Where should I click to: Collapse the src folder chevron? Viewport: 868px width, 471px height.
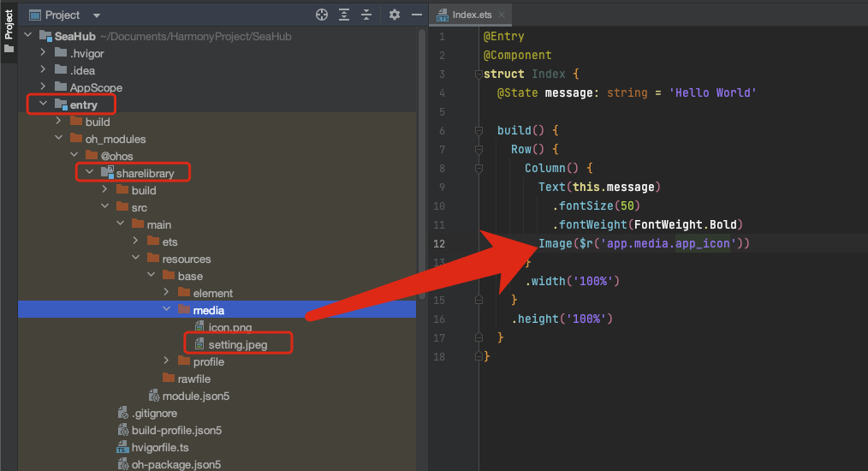(105, 206)
